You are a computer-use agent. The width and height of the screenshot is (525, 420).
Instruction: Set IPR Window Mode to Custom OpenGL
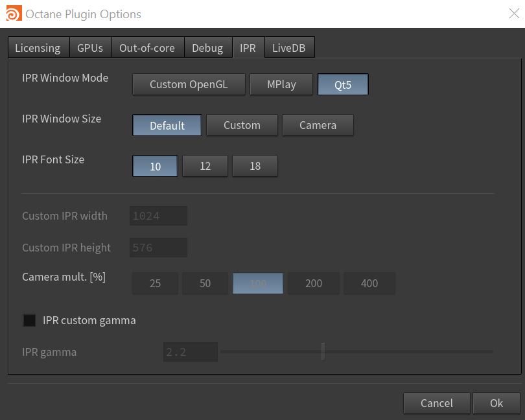[189, 85]
